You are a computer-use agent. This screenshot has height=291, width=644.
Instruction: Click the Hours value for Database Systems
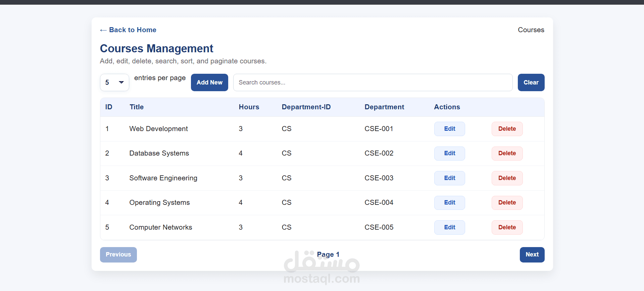point(241,153)
